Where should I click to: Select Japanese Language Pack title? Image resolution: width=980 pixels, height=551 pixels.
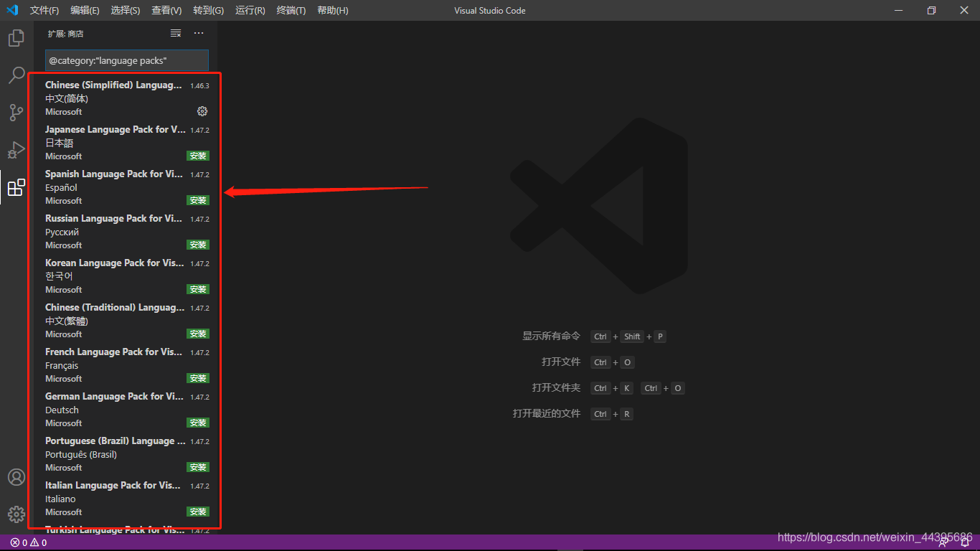(x=116, y=130)
